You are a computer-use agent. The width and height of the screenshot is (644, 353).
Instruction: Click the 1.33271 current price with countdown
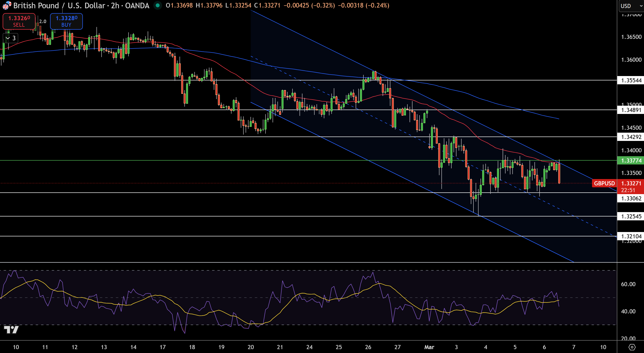tap(631, 187)
